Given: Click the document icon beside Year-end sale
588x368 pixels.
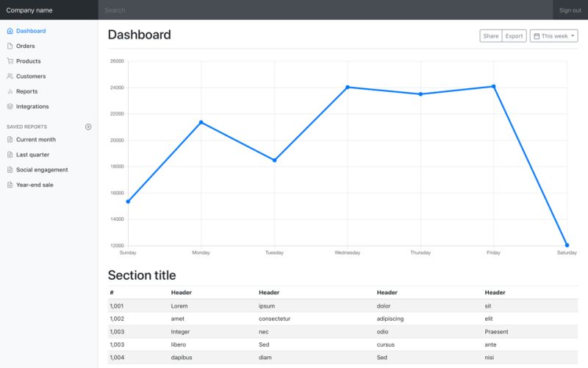Looking at the screenshot, I should 10,185.
